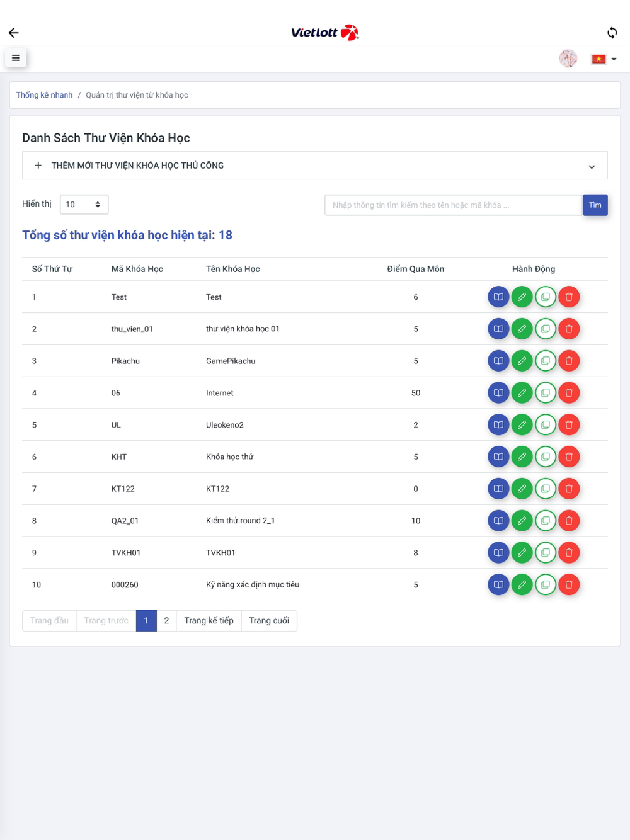Edit the Test course with the pencil icon
The height and width of the screenshot is (840, 630).
coord(522,297)
